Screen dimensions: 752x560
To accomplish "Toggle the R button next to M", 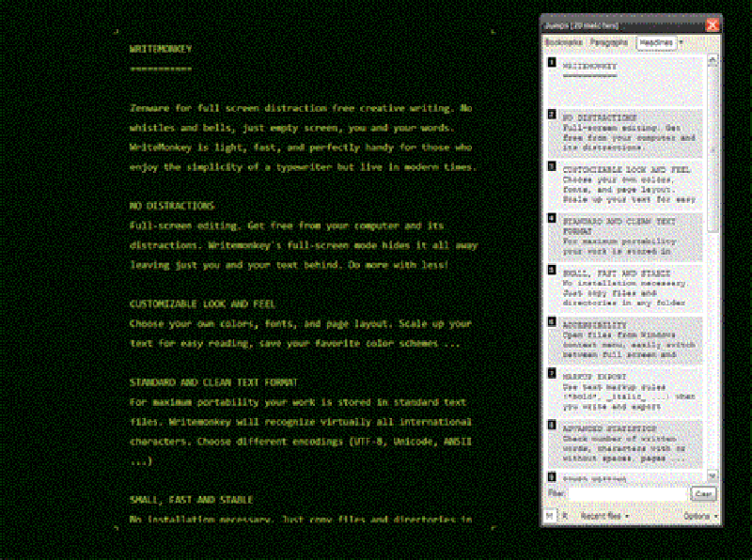I will (564, 516).
